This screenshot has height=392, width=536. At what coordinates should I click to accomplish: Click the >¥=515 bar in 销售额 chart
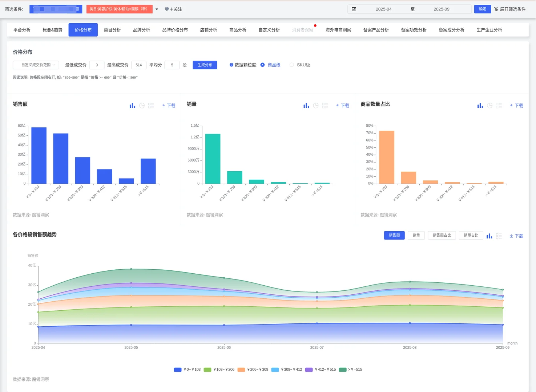[148, 171]
